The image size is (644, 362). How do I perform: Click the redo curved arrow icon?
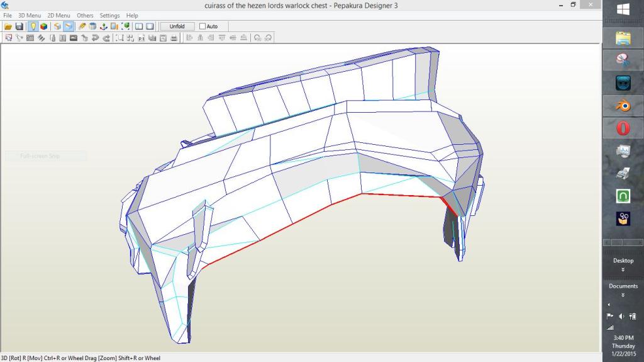[x=106, y=38]
